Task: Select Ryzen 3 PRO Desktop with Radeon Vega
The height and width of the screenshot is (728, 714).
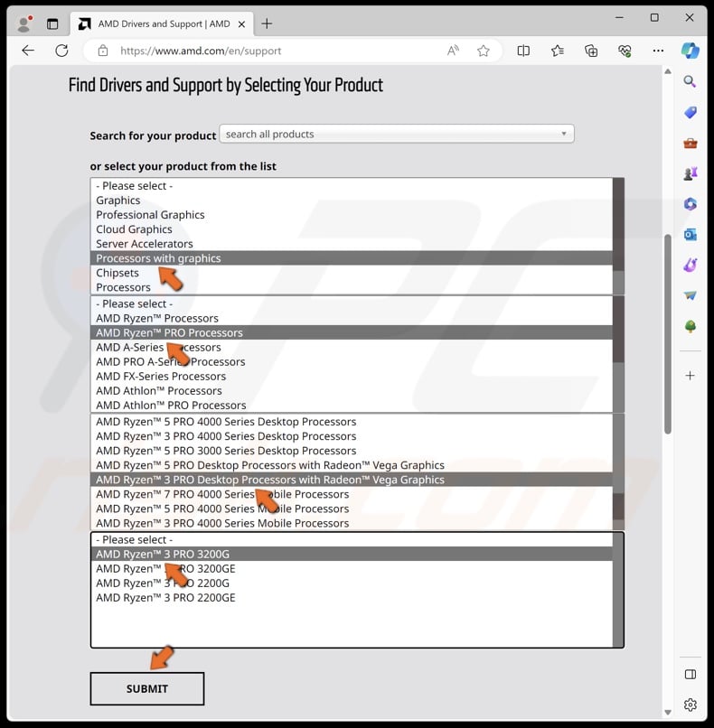Action: click(352, 480)
